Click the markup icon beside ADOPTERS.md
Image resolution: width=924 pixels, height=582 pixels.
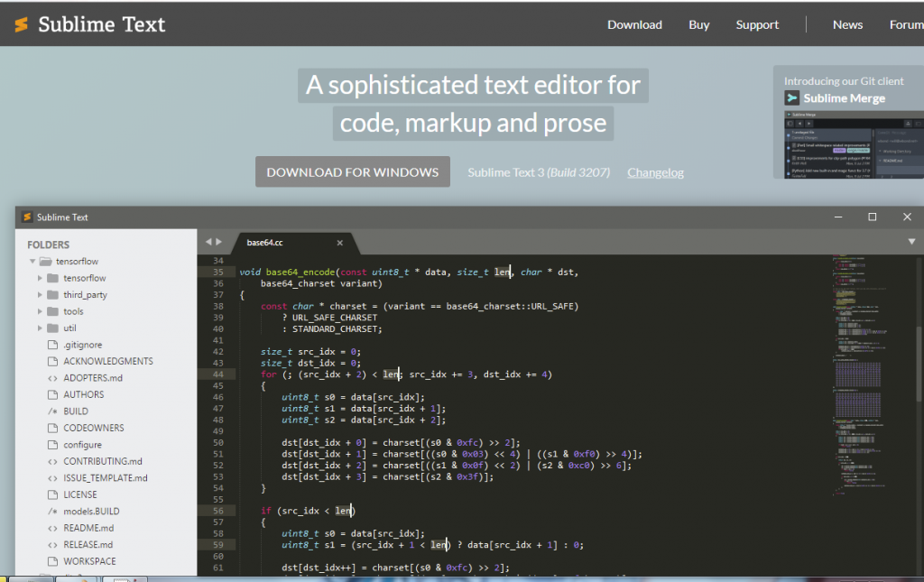(x=52, y=378)
